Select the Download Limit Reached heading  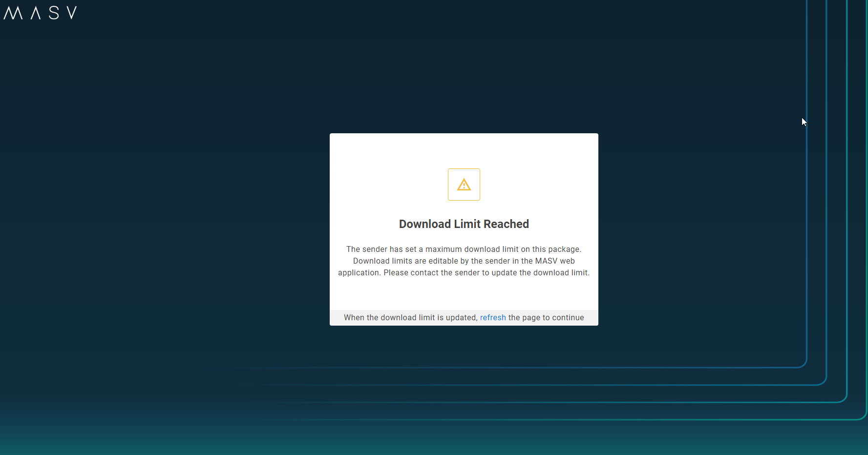point(464,224)
